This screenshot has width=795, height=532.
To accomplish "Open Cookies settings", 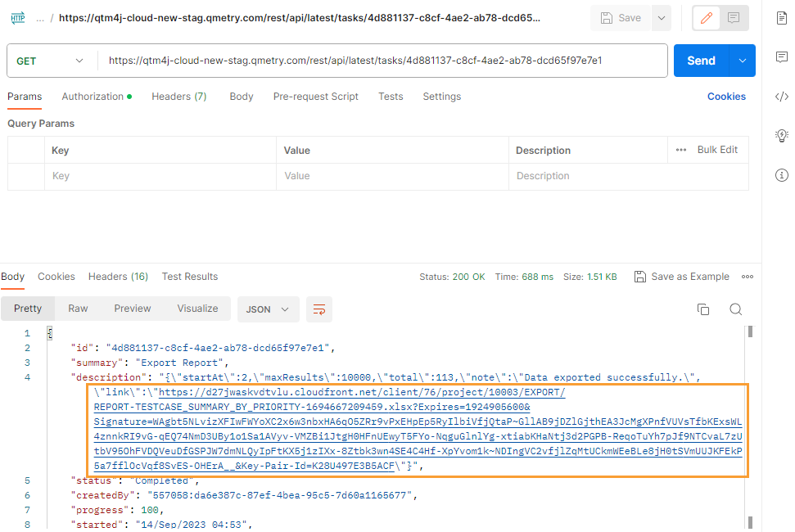I will [726, 96].
